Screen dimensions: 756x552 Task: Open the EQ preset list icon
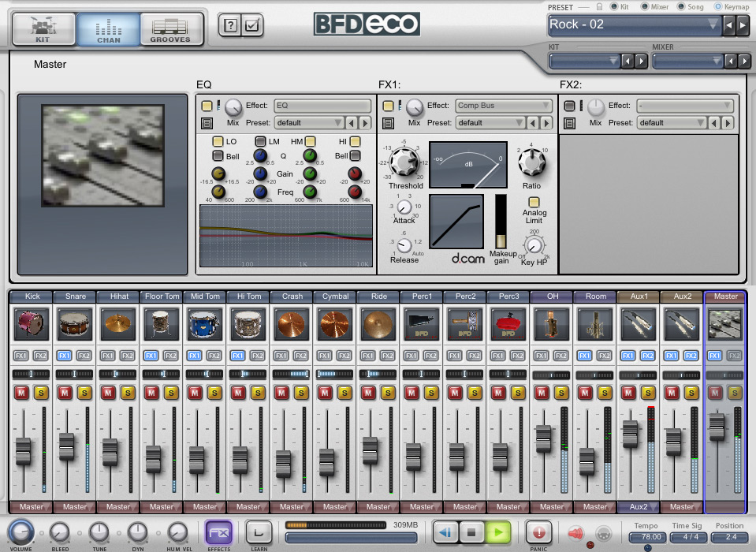(x=207, y=124)
